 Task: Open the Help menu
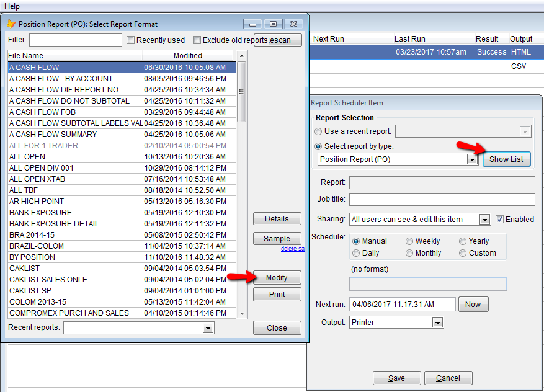pyautogui.click(x=12, y=6)
